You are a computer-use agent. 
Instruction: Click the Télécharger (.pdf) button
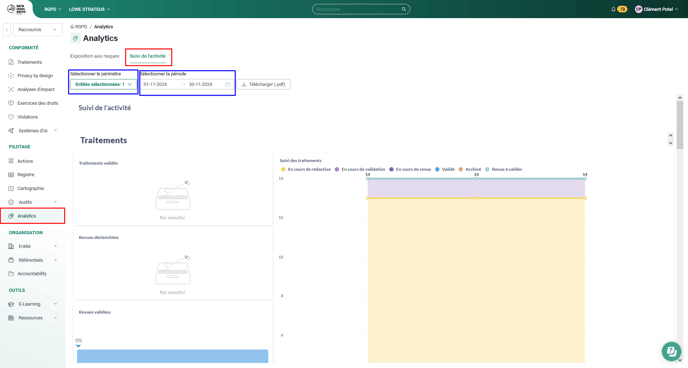(x=264, y=84)
